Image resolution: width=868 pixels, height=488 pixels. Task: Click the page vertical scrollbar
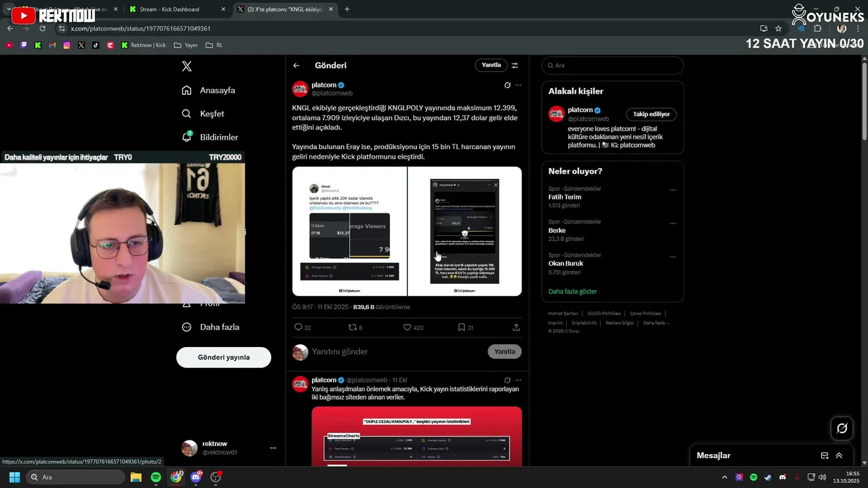[x=865, y=102]
